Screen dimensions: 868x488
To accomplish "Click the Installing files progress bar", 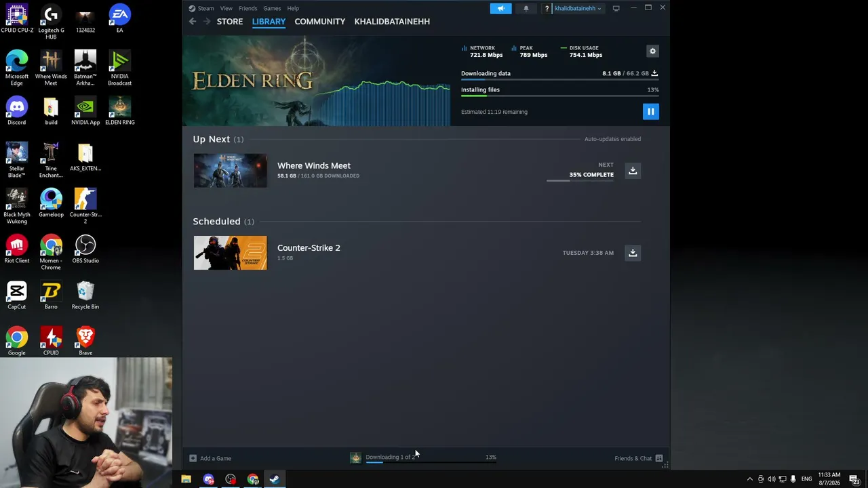I will coord(559,96).
